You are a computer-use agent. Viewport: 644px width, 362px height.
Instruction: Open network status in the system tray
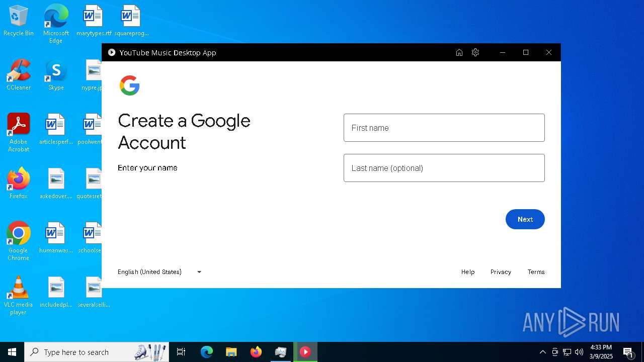point(567,352)
